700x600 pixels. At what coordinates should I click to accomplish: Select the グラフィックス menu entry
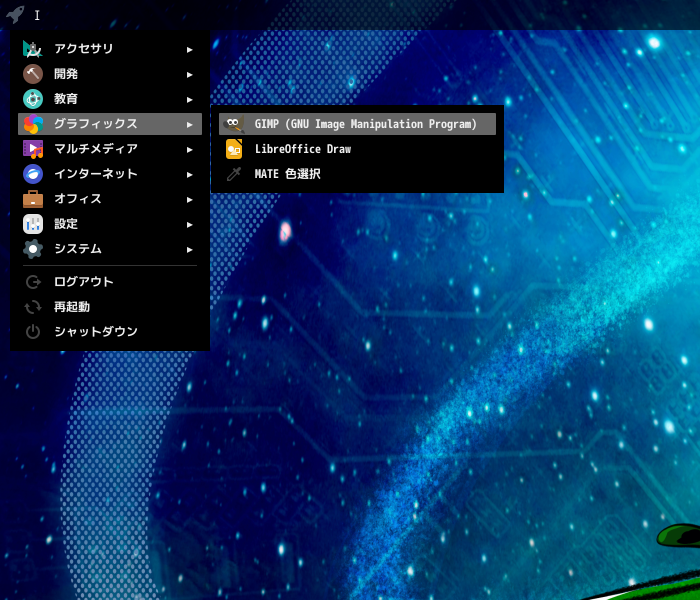click(110, 124)
